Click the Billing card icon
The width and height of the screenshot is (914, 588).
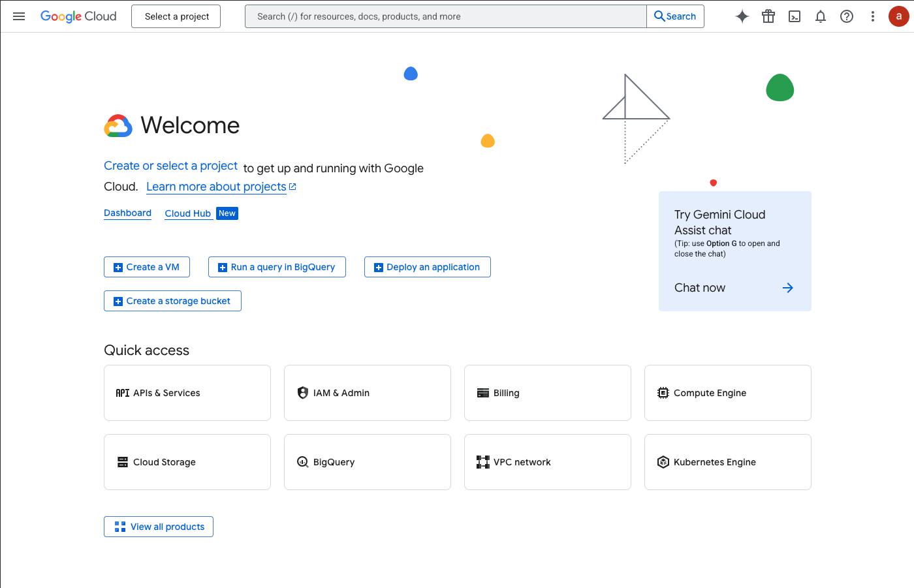483,393
